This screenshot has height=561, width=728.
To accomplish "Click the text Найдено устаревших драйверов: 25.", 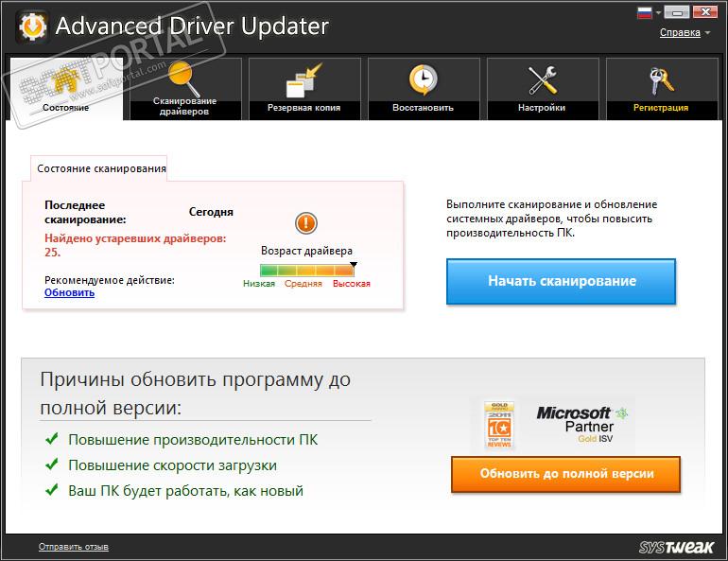I will pyautogui.click(x=135, y=245).
